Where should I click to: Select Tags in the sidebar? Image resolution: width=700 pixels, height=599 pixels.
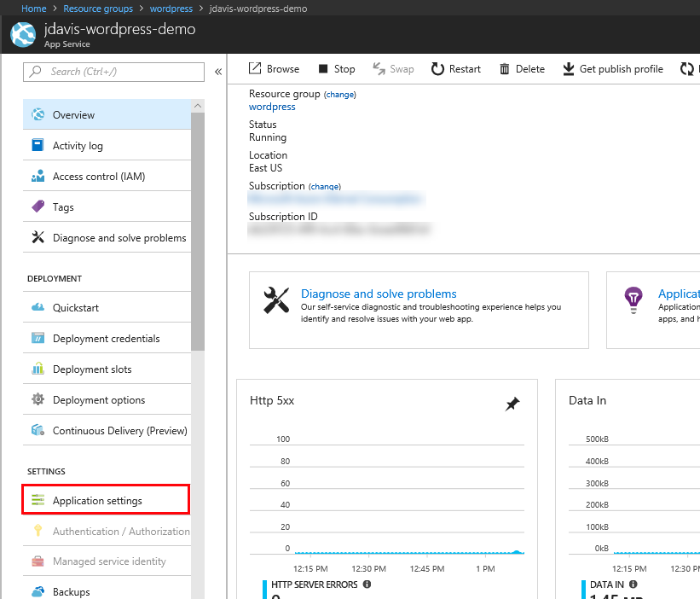pos(107,206)
